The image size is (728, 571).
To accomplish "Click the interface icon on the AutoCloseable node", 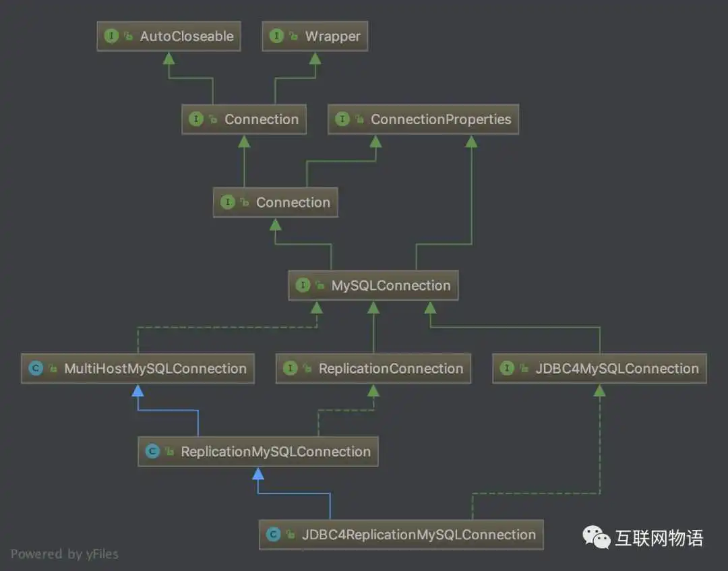I will 111,36.
